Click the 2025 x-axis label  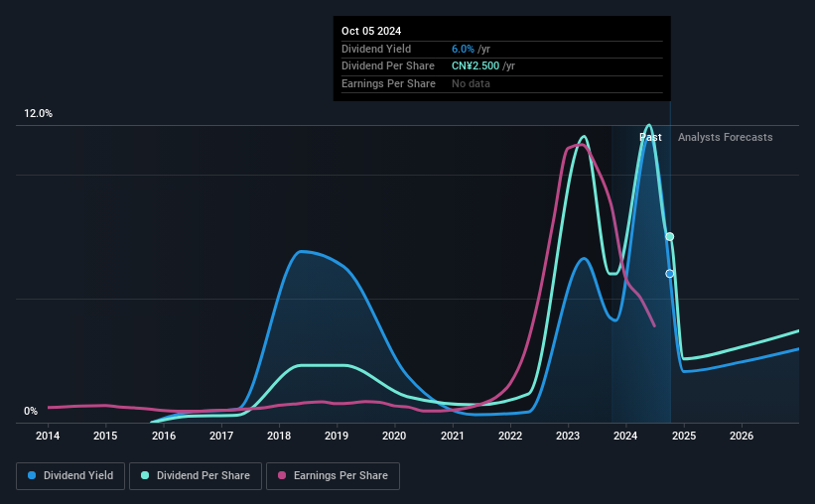click(684, 436)
